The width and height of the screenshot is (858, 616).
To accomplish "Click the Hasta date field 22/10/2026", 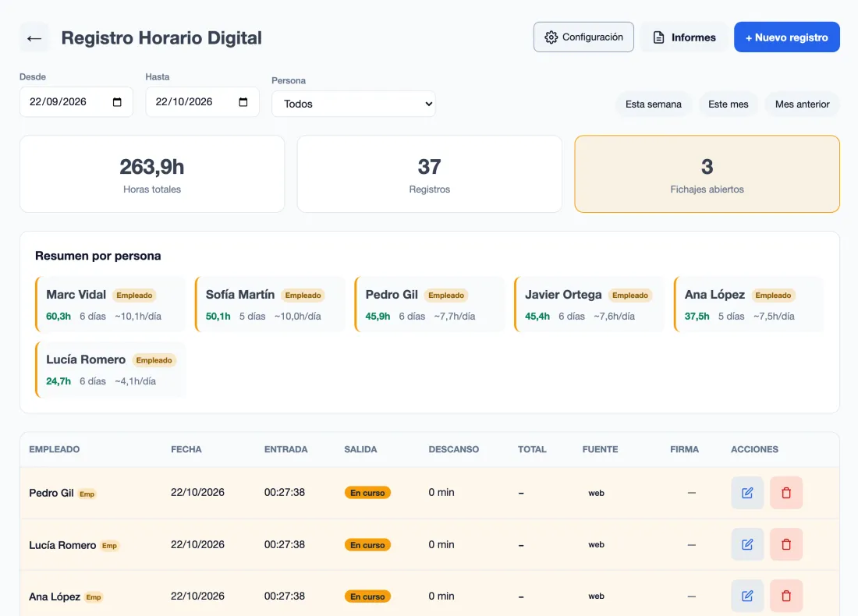I will 202,101.
